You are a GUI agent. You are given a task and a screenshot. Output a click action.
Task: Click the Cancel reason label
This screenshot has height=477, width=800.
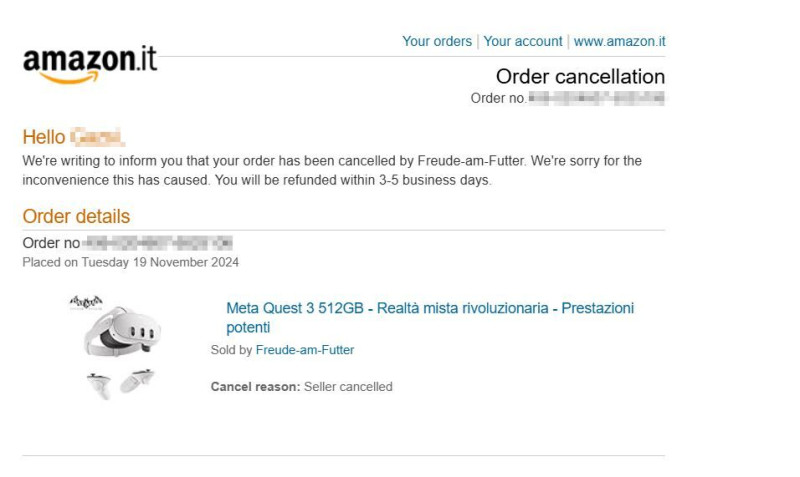[256, 387]
